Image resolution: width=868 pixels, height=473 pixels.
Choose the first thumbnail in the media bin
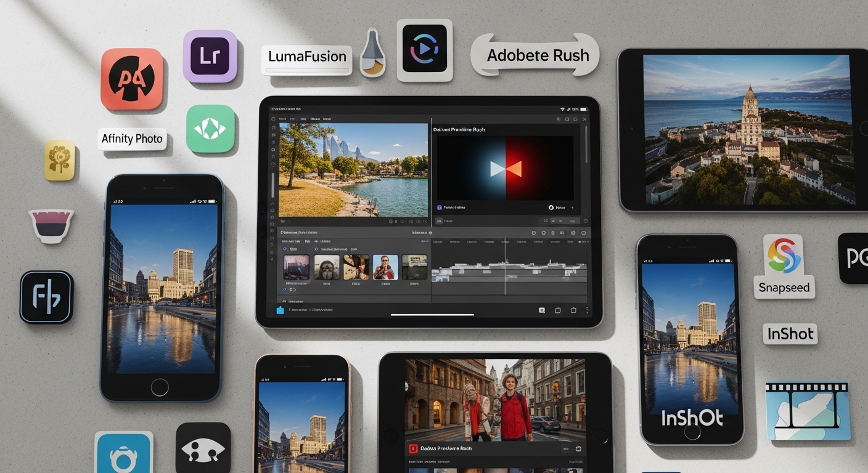point(297,267)
